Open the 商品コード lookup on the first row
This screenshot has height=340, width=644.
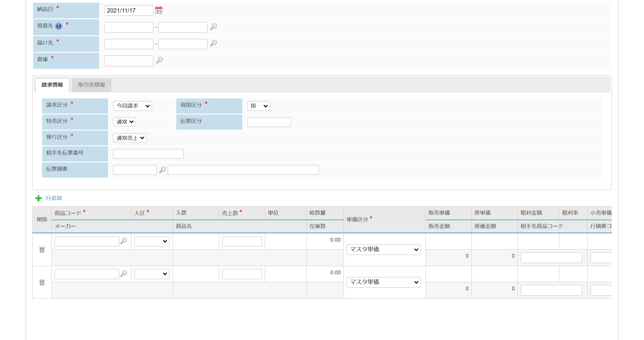click(x=124, y=241)
